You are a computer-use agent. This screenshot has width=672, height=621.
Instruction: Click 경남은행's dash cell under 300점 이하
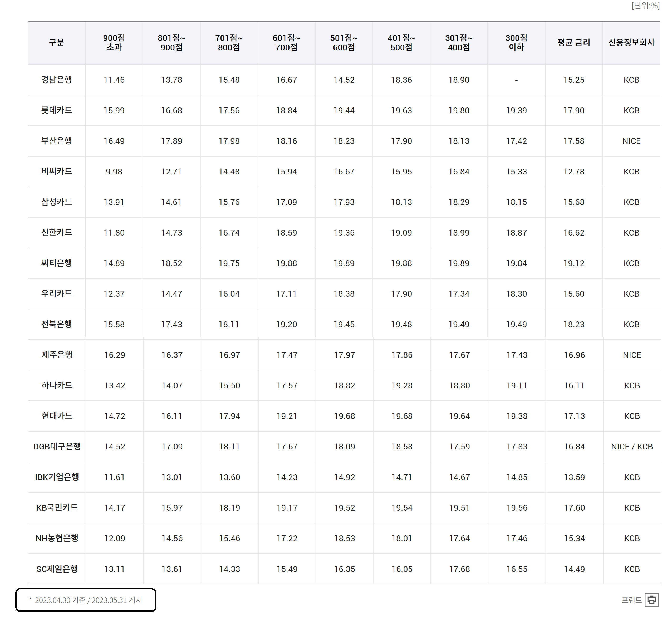516,80
